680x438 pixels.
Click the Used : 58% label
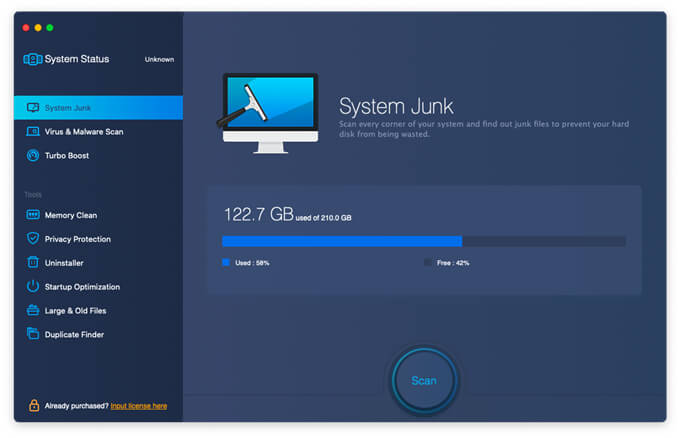[252, 263]
